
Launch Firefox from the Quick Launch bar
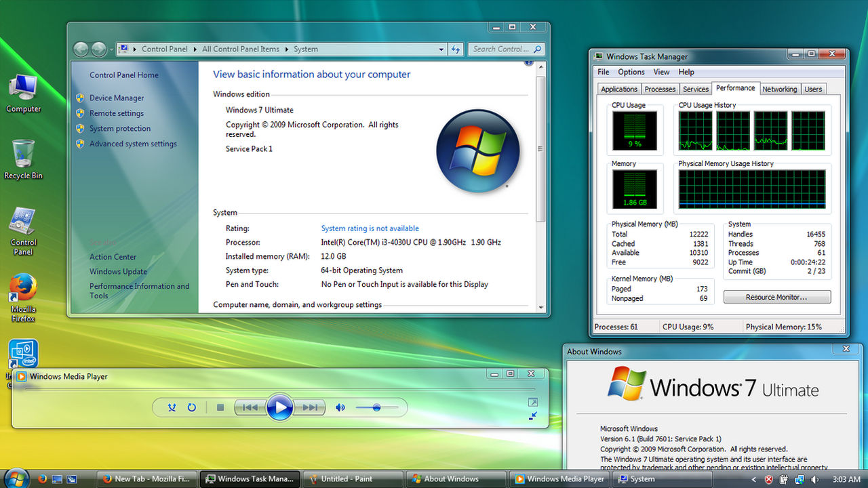42,479
